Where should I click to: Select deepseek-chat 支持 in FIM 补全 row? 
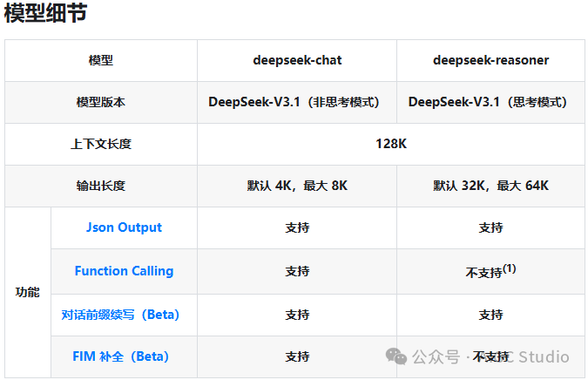click(297, 356)
